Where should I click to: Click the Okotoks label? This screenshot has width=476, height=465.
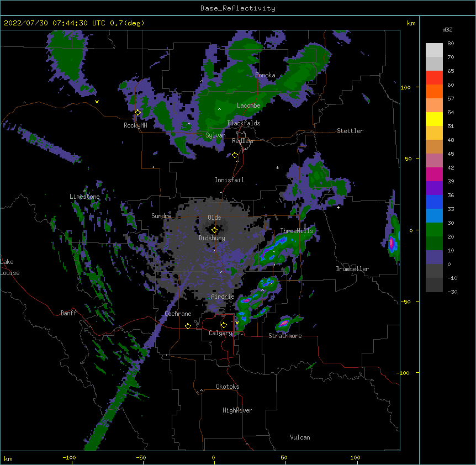tap(228, 387)
